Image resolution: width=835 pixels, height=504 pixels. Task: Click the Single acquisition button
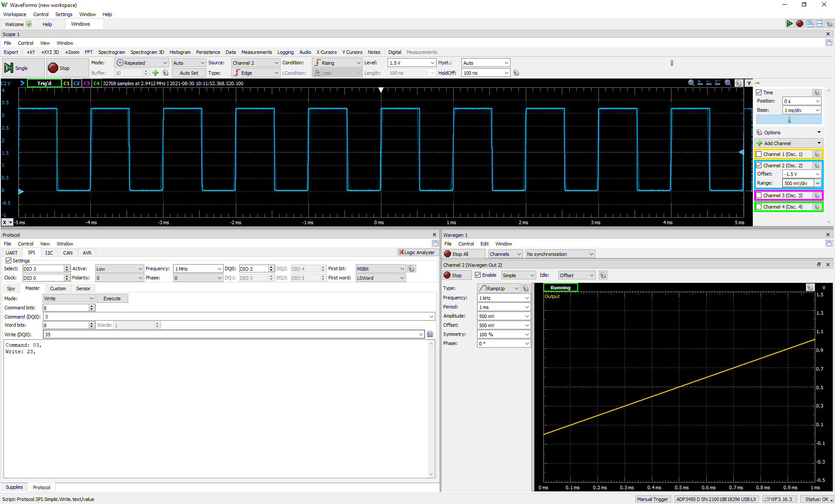tap(23, 68)
